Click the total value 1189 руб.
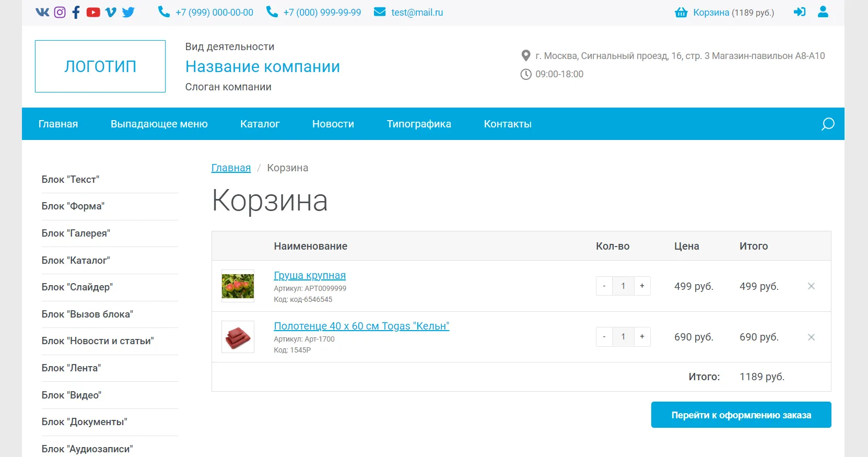Image resolution: width=868 pixels, height=457 pixels. coord(762,377)
